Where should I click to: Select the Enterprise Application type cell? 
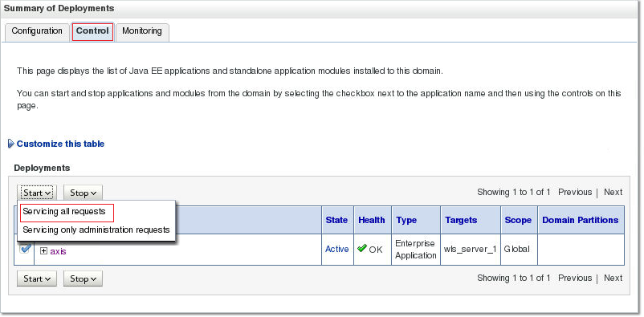coord(416,250)
